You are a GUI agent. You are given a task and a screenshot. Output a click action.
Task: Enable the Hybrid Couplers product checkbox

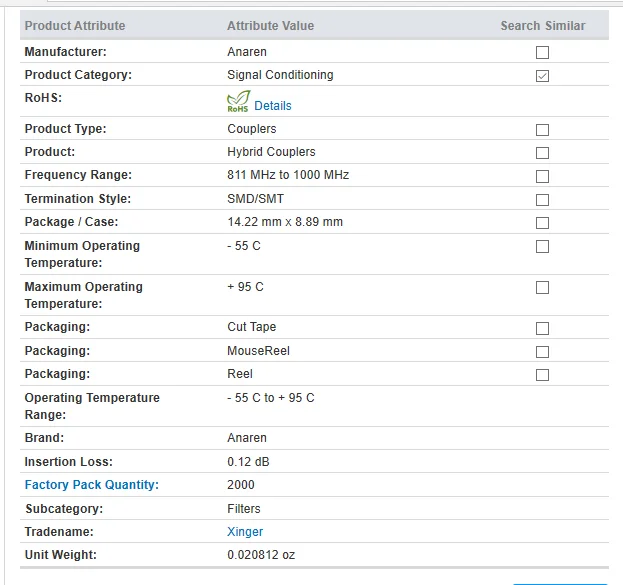(x=542, y=153)
